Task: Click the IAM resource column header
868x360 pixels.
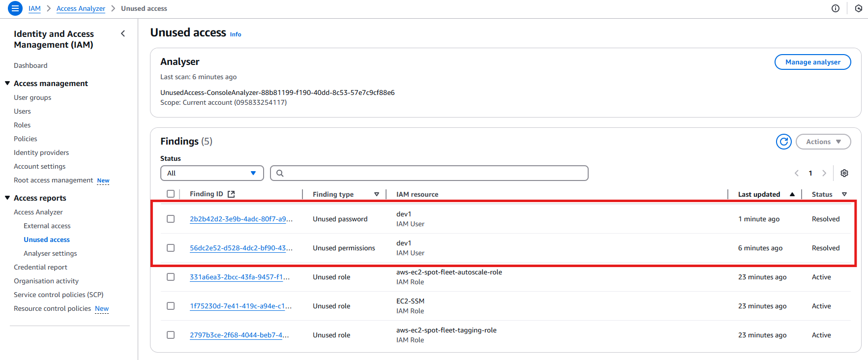Action: point(417,194)
